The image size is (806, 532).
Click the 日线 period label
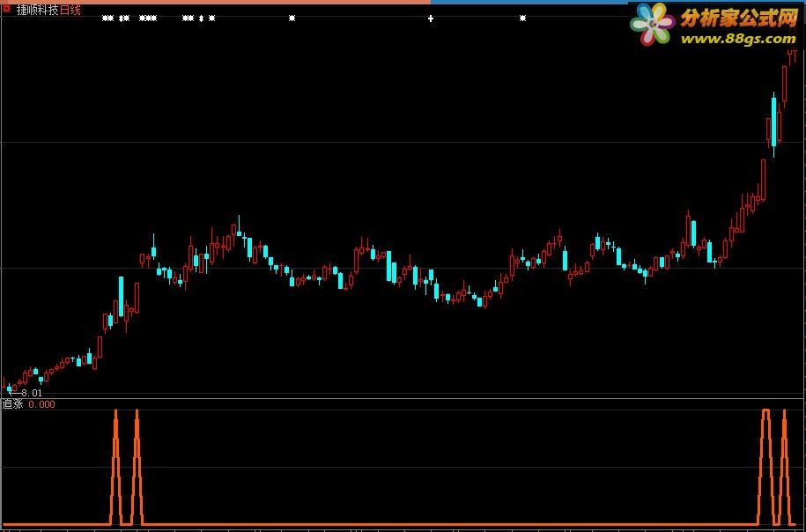[x=70, y=10]
